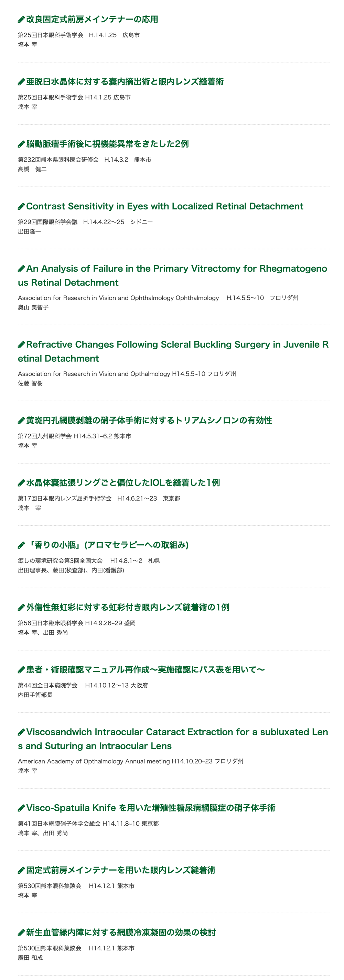The width and height of the screenshot is (344, 980).
Task: Open Refractive Changes Following Scleral Buckling link
Action: pyautogui.click(x=173, y=351)
